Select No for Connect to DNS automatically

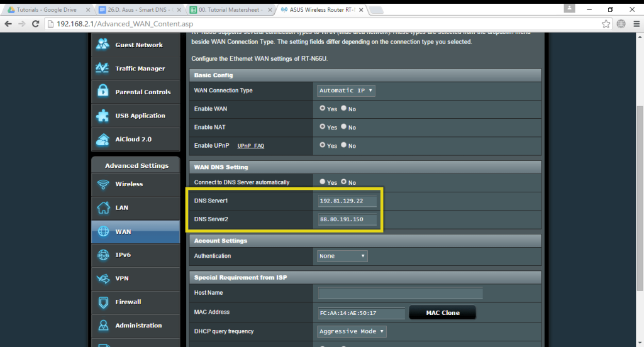344,182
